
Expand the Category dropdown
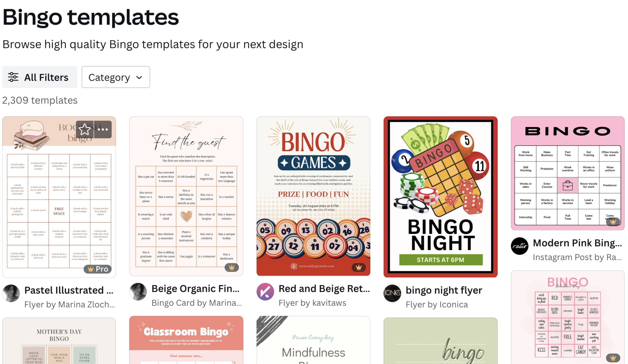coord(116,77)
